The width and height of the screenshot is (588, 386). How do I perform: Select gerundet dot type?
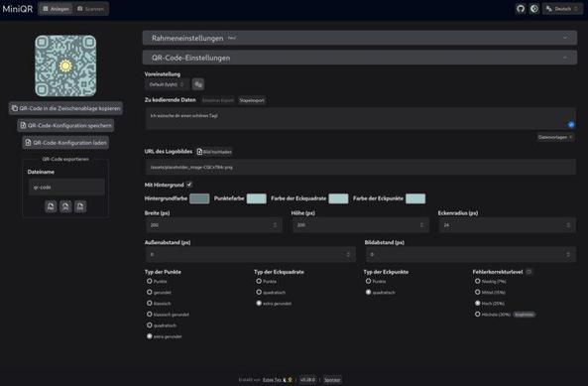[150, 292]
